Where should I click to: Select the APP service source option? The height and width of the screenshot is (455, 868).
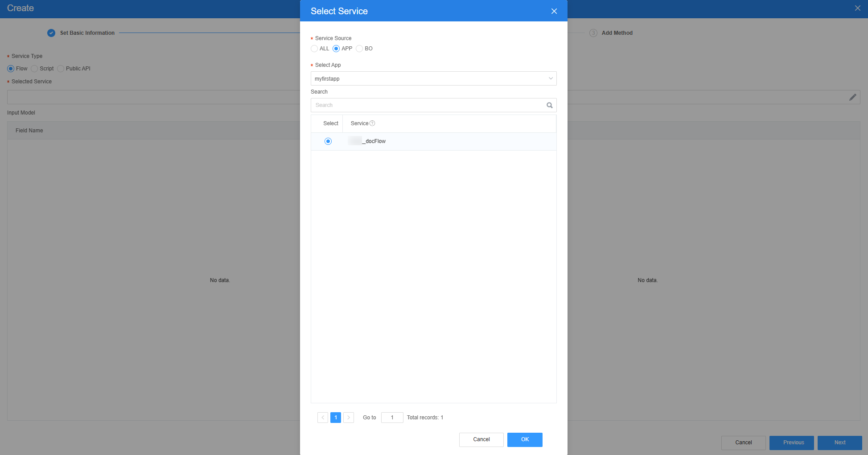point(336,49)
